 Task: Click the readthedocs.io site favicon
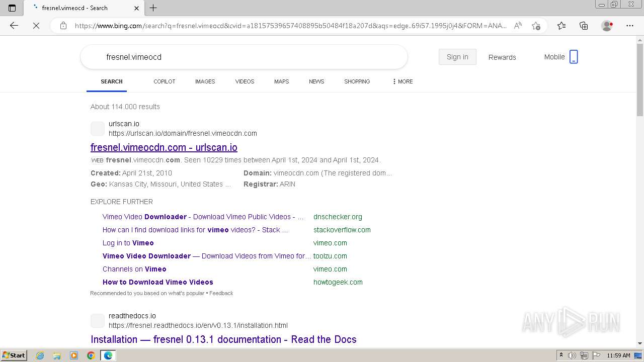pyautogui.click(x=98, y=321)
